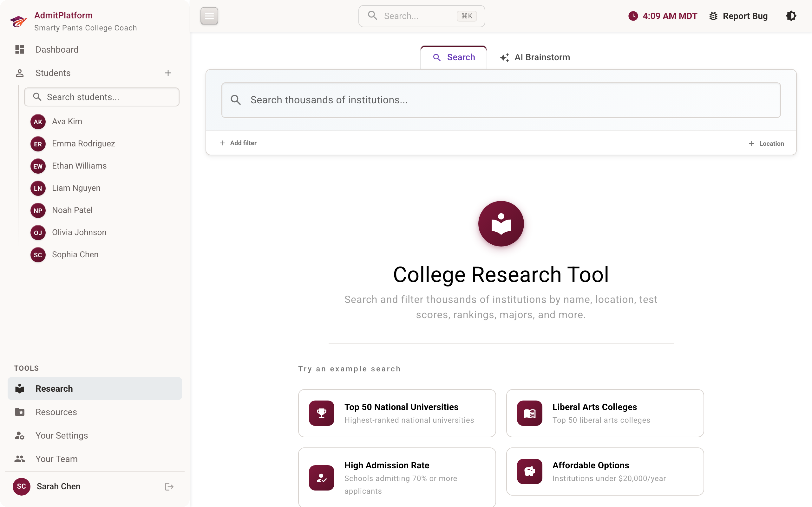Collapse the sidebar using the hamburger button
The width and height of the screenshot is (812, 507).
209,16
